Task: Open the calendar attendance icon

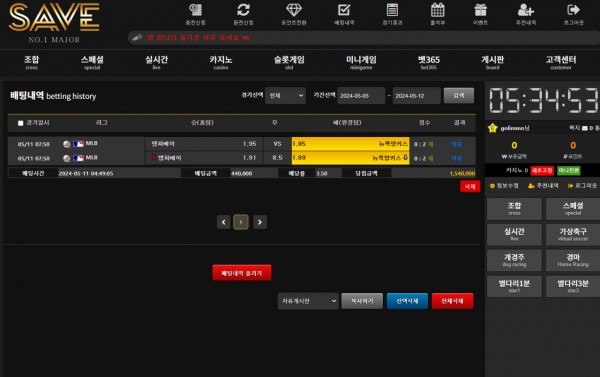Action: coord(437,10)
